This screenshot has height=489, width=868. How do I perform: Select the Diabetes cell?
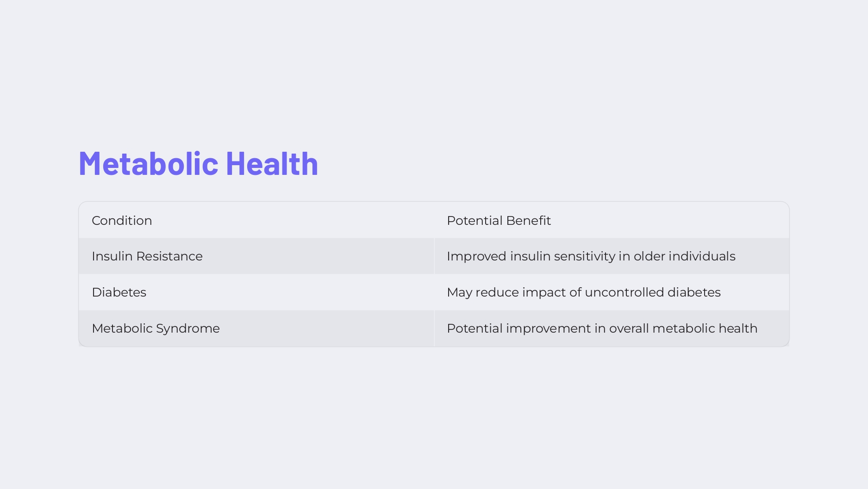tap(256, 292)
